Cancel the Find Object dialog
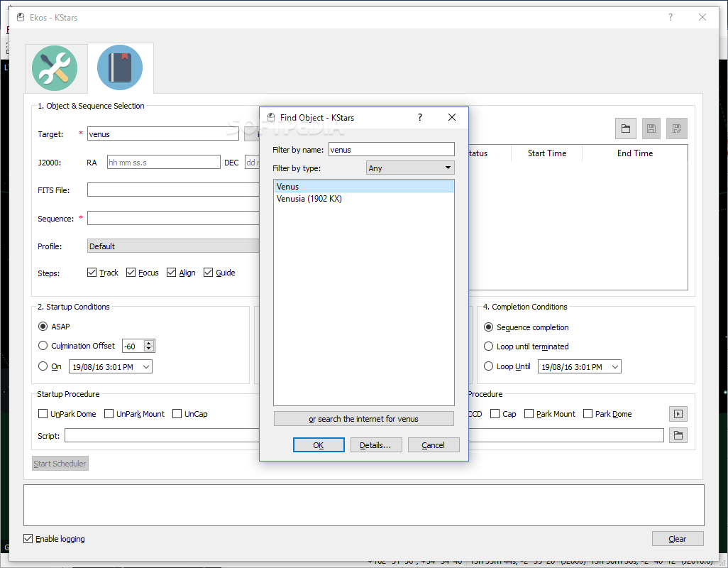Screen dimensions: 728x568 click(433, 445)
